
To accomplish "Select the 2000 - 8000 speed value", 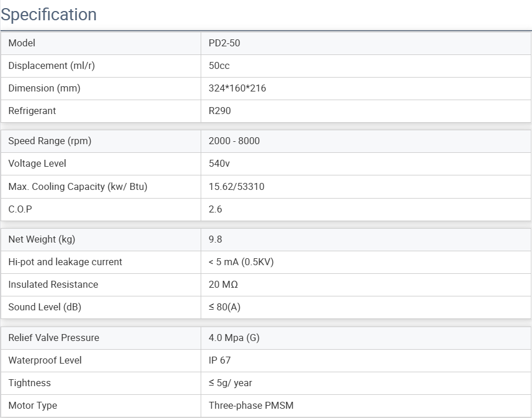I will (x=234, y=141).
